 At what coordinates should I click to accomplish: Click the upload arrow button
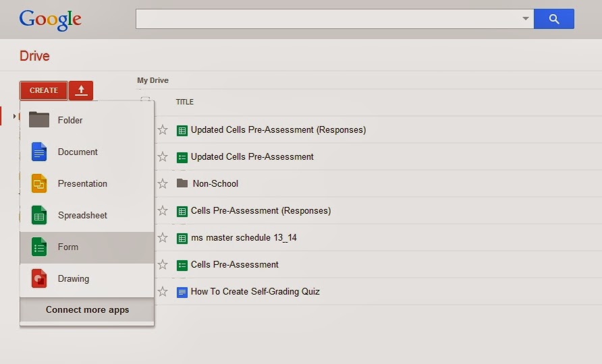[81, 90]
